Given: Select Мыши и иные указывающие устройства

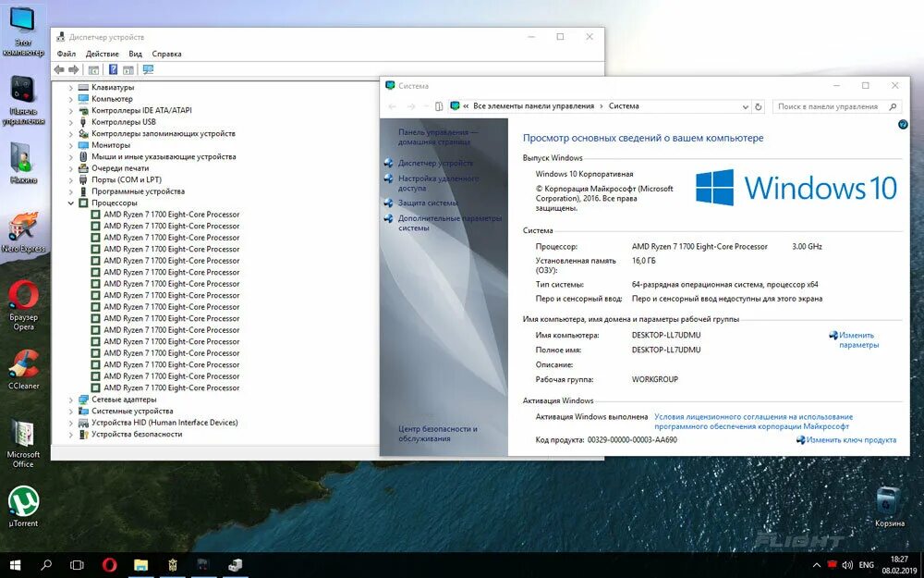Looking at the screenshot, I should [164, 157].
